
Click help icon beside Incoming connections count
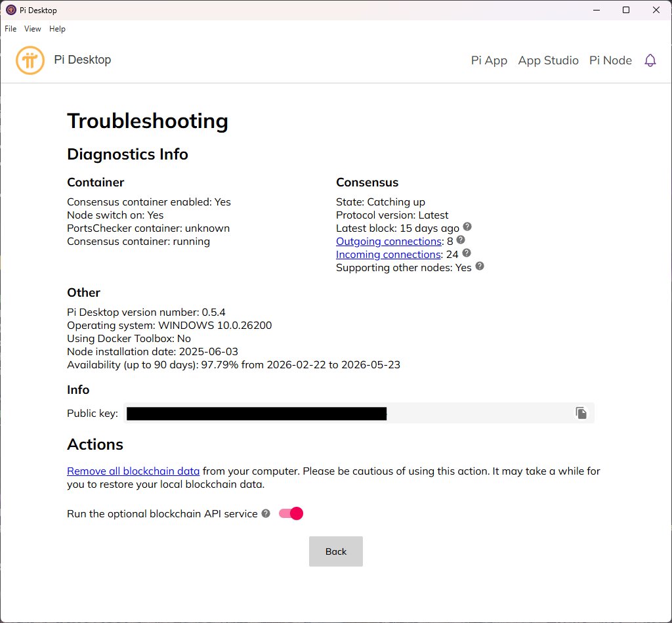pyautogui.click(x=467, y=253)
